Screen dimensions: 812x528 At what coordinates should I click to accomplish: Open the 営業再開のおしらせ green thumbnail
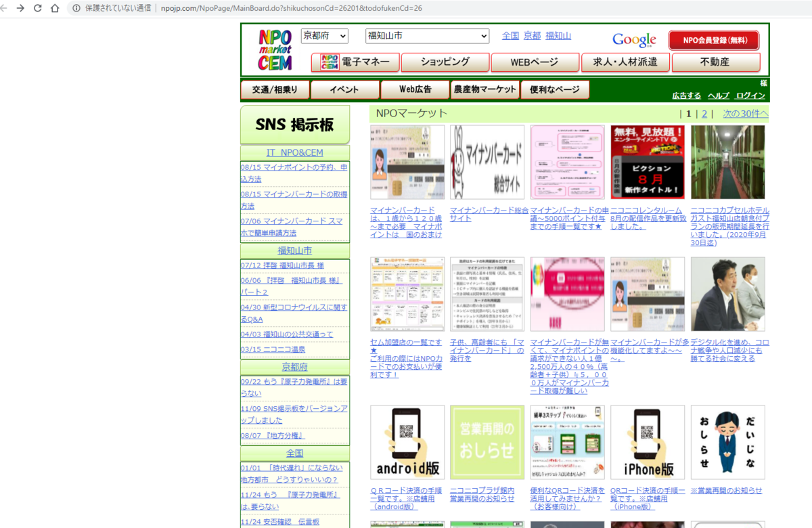pos(487,442)
